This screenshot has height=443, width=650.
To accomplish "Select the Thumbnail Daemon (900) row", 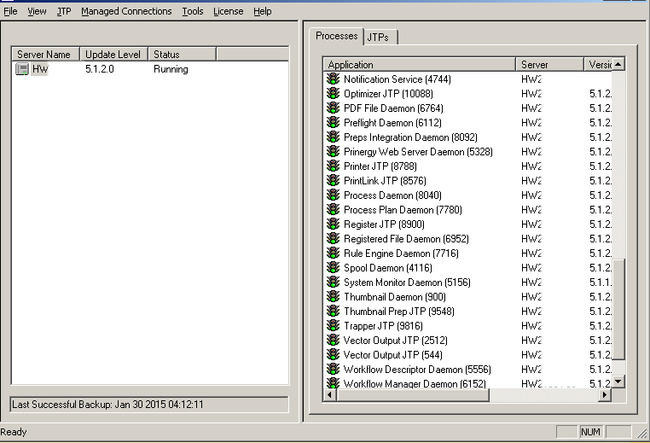I will [394, 297].
